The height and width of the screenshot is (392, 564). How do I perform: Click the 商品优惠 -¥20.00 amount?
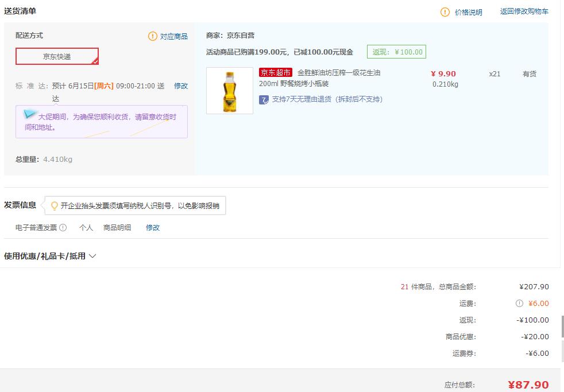(535, 337)
